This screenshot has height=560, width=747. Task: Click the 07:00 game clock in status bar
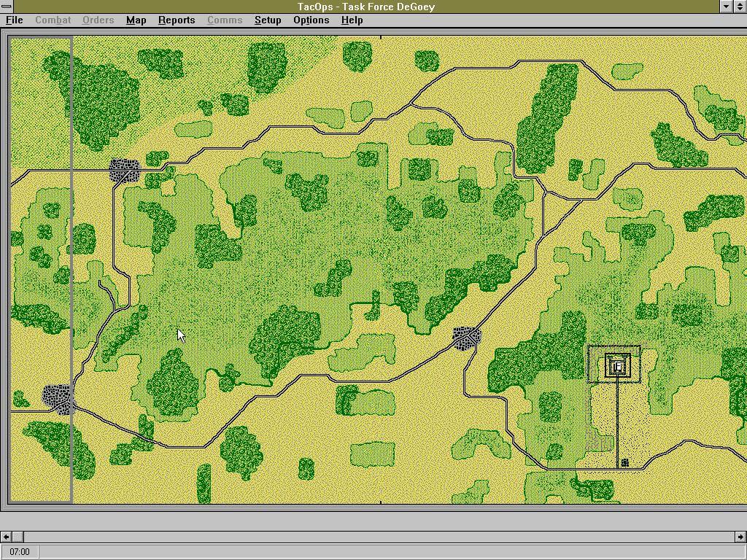click(x=20, y=552)
